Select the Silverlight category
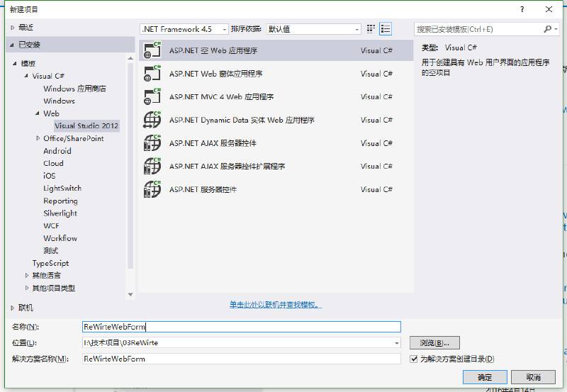 (60, 213)
